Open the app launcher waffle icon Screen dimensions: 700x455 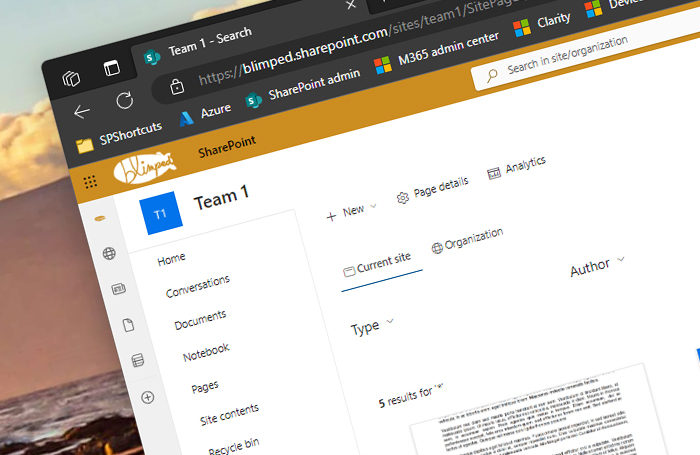91,181
